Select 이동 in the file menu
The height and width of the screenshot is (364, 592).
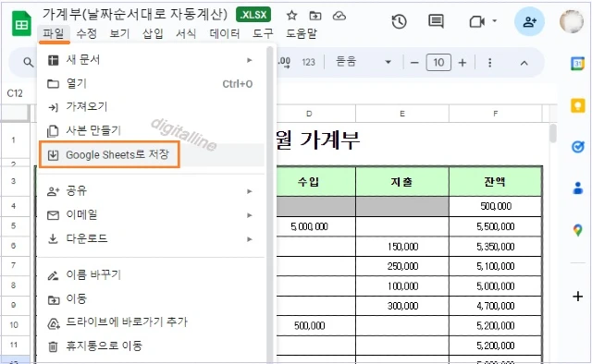(151, 299)
